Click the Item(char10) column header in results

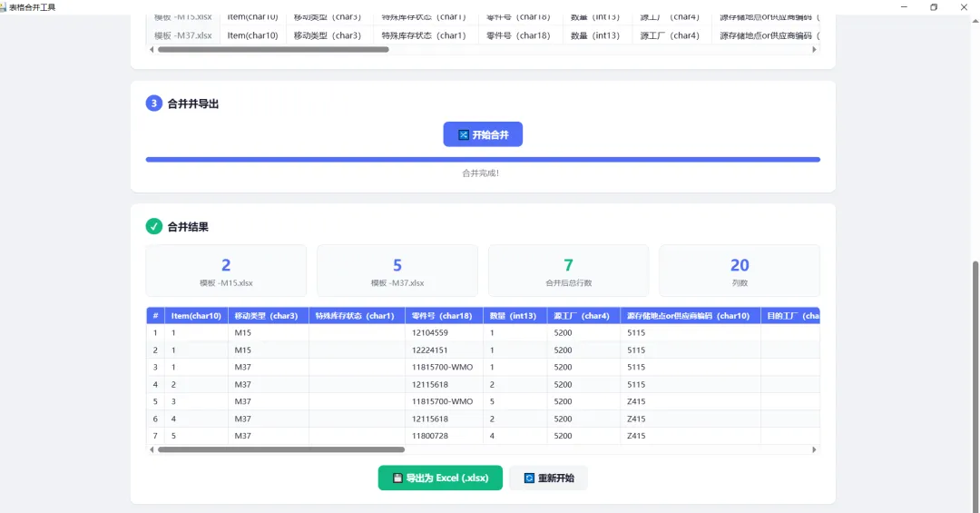(196, 316)
